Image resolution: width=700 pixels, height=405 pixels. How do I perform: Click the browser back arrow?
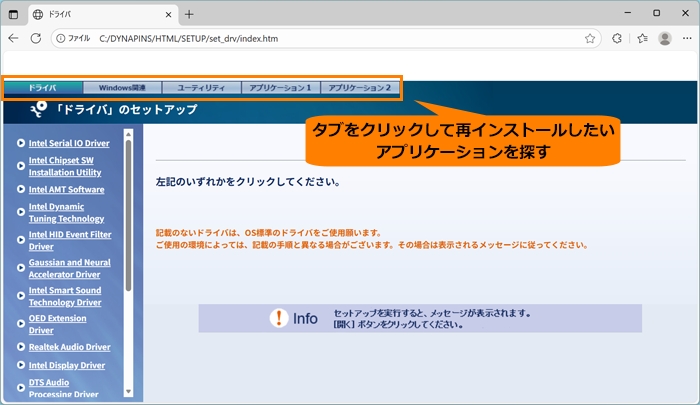(x=13, y=38)
